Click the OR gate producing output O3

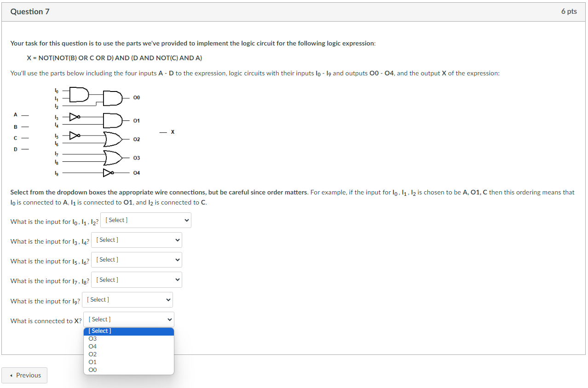tap(113, 158)
